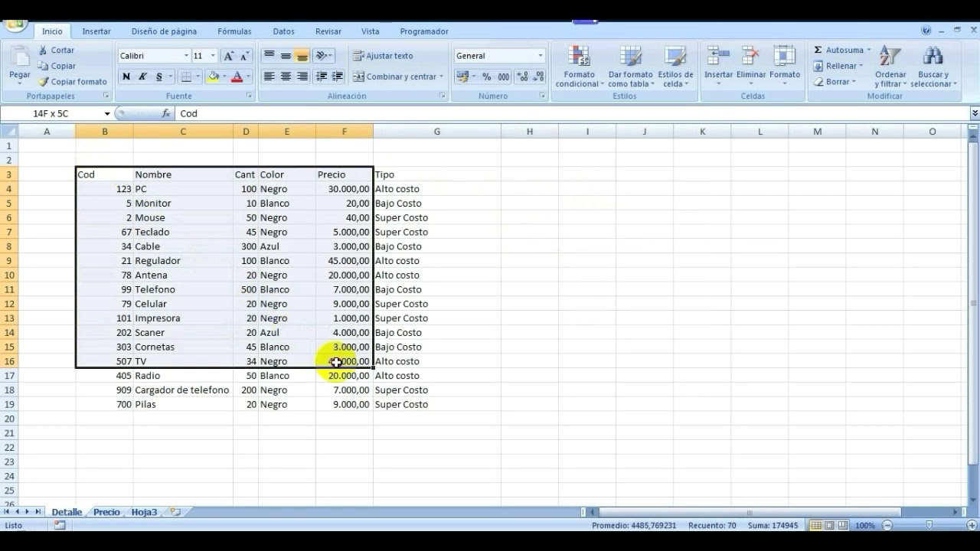
Task: Open Dar formato como tabla gallery
Action: pyautogui.click(x=631, y=67)
